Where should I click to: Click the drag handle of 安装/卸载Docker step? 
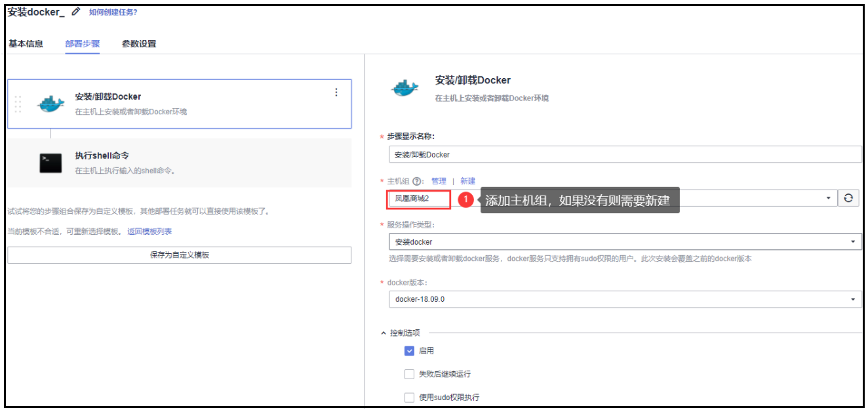[18, 104]
